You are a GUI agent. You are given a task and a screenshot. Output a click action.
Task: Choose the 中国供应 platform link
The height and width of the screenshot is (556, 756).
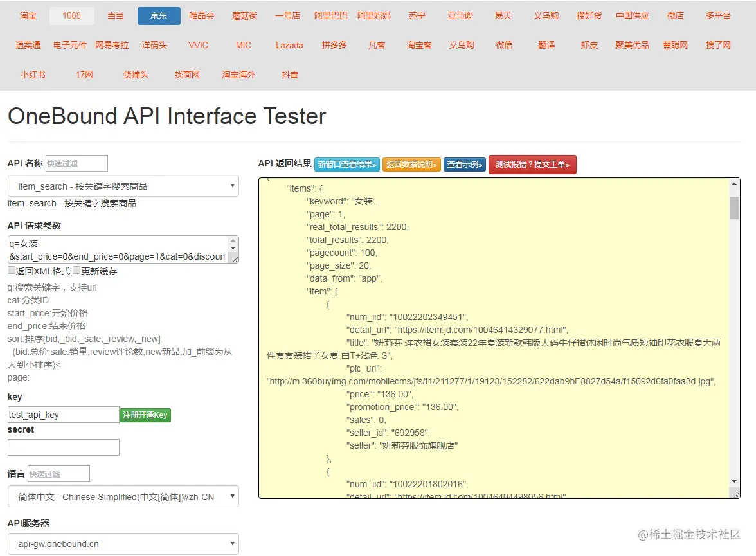[x=632, y=16]
